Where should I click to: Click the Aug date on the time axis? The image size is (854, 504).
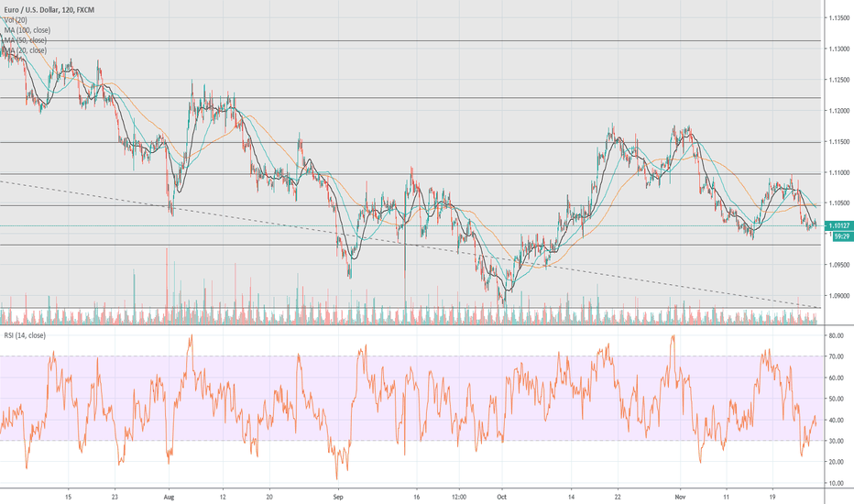tap(170, 496)
